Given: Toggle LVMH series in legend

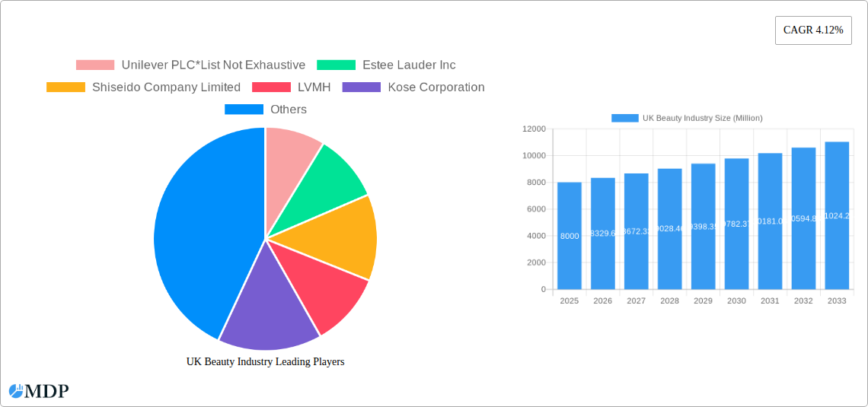Looking at the screenshot, I should click(x=271, y=87).
